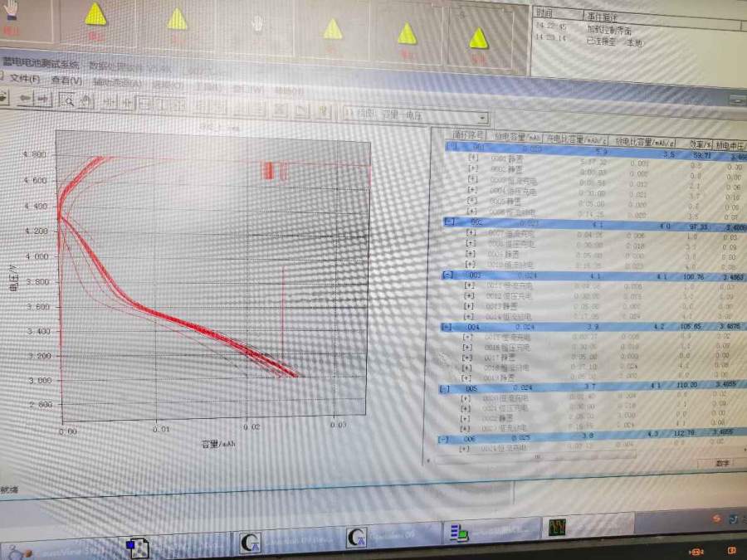Select efficiency value 59.71 in cycle 001
This screenshot has width=747, height=560.
coord(701,155)
